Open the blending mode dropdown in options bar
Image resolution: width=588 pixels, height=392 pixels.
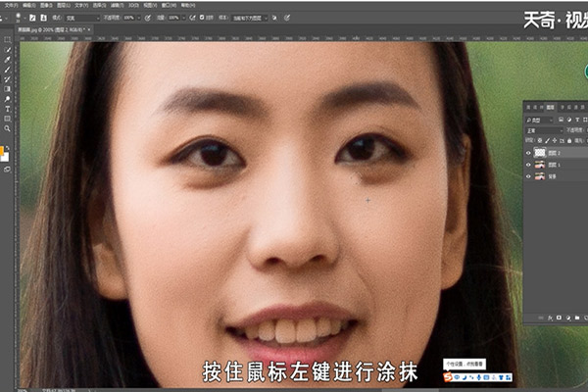(82, 18)
